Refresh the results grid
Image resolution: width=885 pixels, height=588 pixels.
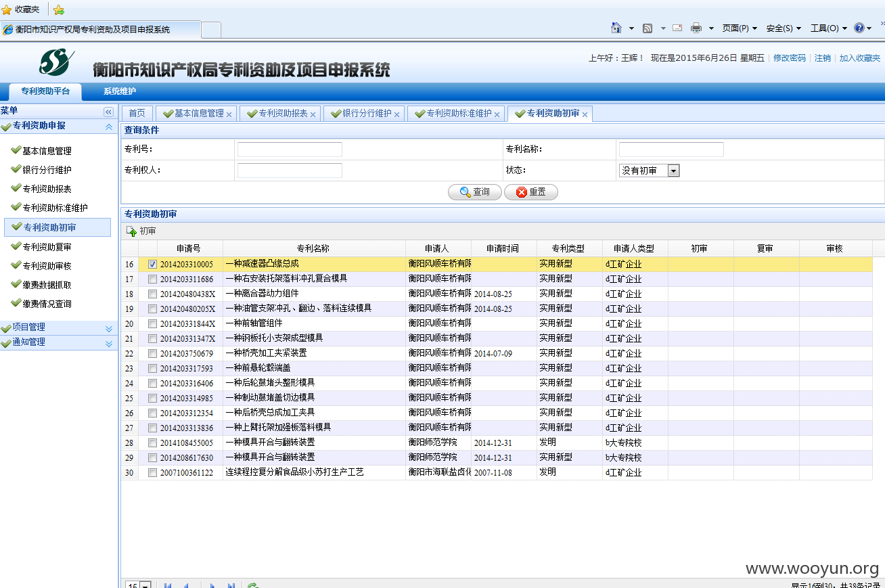252,586
